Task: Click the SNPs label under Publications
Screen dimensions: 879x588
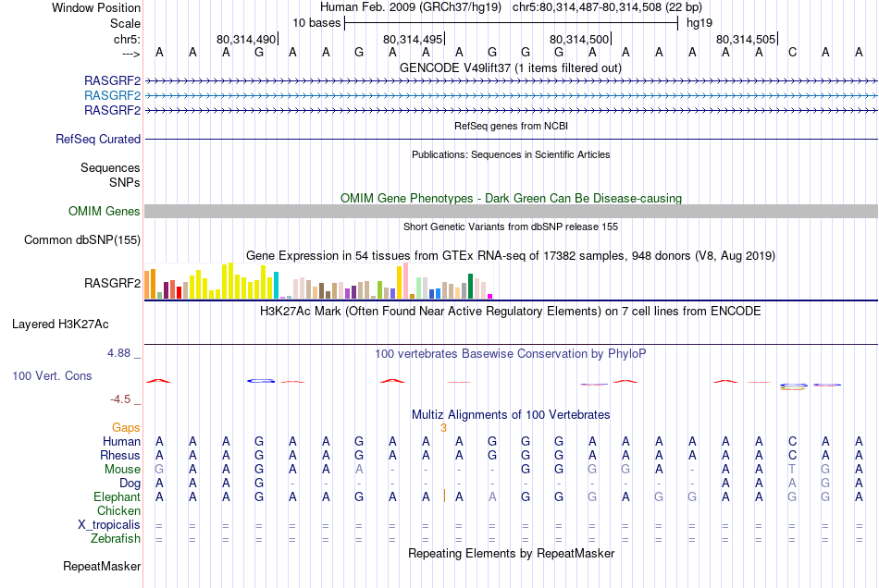Action: [125, 182]
